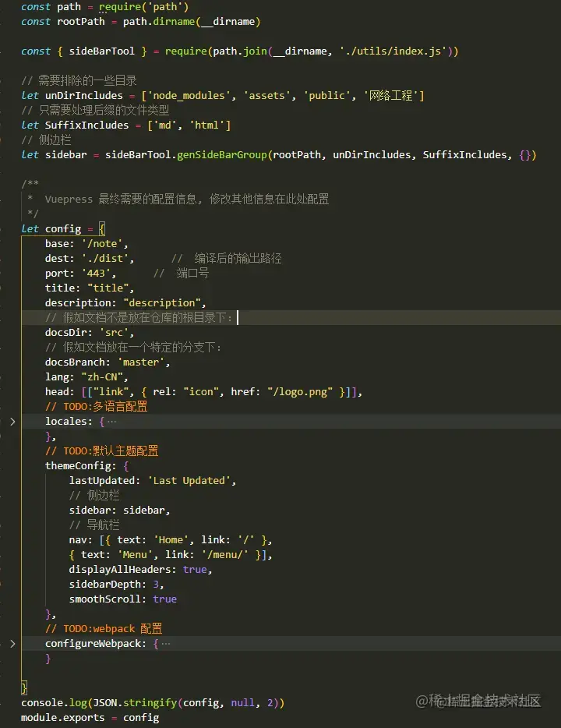
Task: Click the smoothScroll property
Action: point(105,599)
